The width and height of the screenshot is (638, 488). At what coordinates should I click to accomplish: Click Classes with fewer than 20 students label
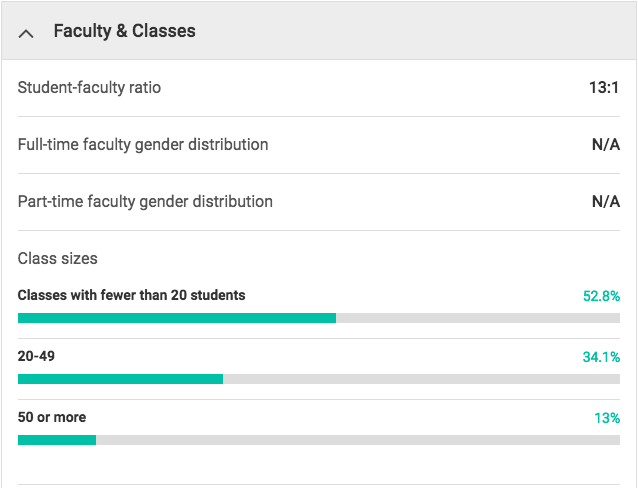click(x=131, y=296)
